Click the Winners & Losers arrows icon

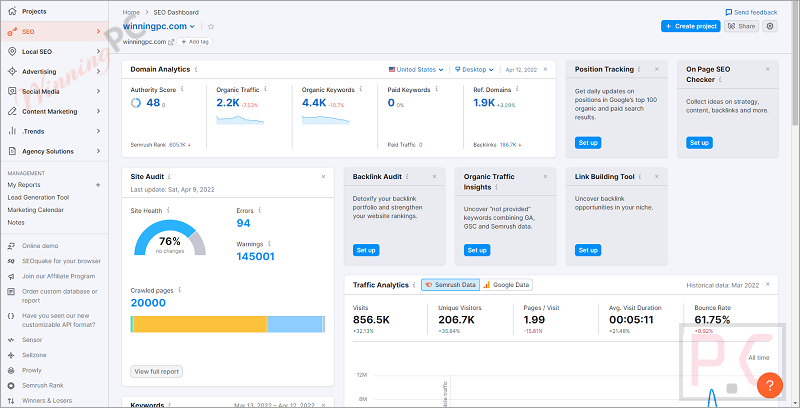pyautogui.click(x=11, y=401)
